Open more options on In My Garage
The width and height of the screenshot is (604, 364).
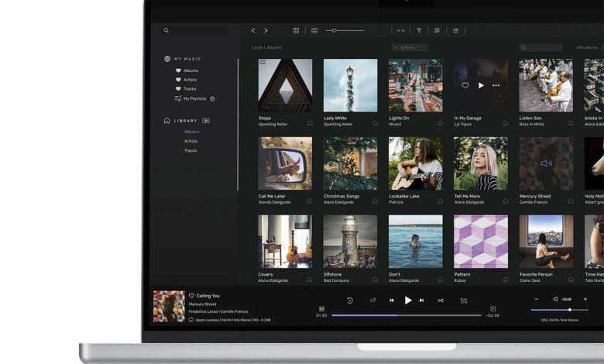coord(496,85)
